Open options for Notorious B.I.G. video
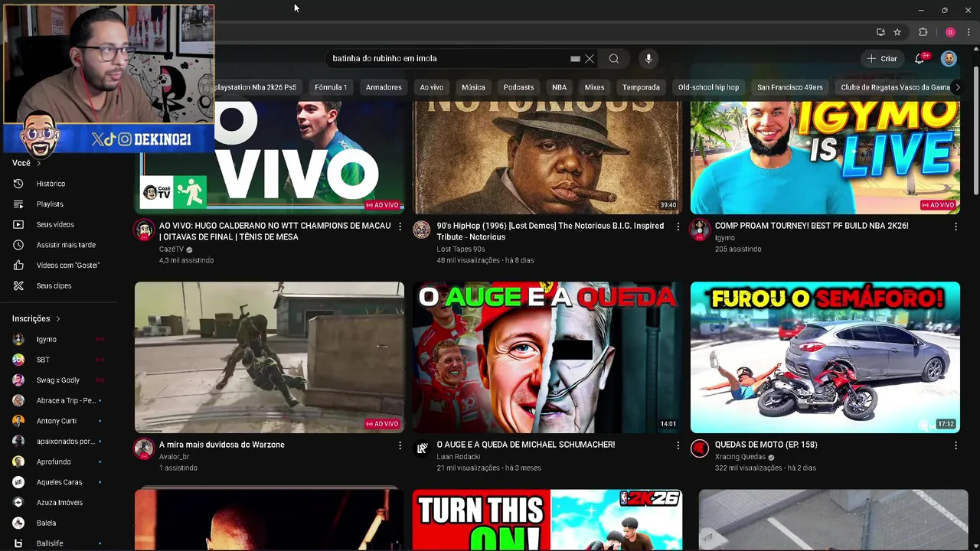 (x=678, y=227)
